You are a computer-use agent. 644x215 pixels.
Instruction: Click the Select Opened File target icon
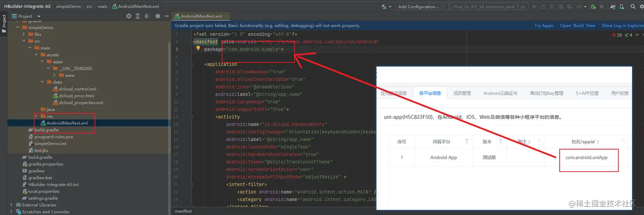129,16
